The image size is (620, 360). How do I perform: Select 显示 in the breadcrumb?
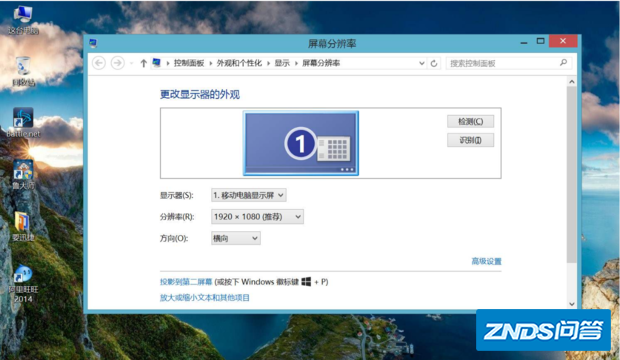pos(282,63)
